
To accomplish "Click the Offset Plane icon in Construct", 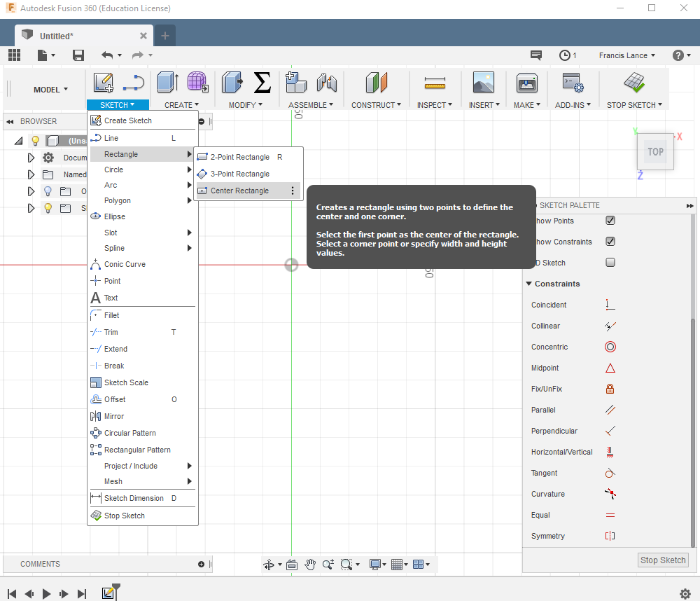I will point(376,83).
